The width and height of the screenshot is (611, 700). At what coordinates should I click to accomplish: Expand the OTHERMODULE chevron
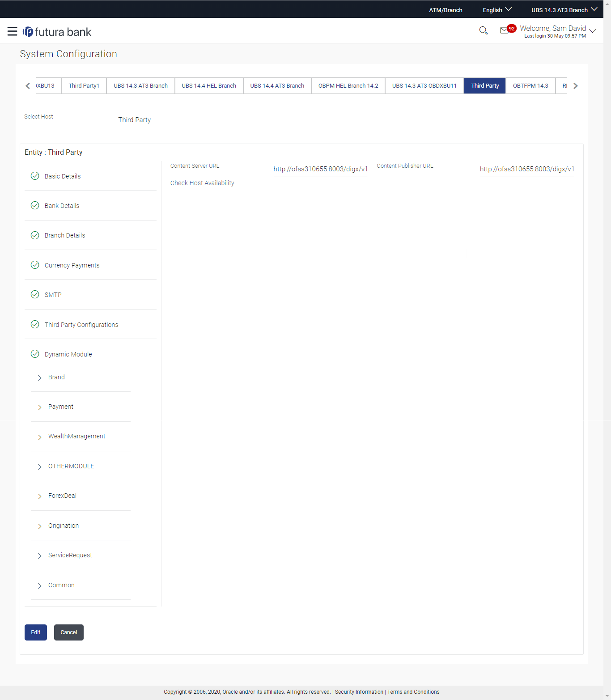click(39, 467)
